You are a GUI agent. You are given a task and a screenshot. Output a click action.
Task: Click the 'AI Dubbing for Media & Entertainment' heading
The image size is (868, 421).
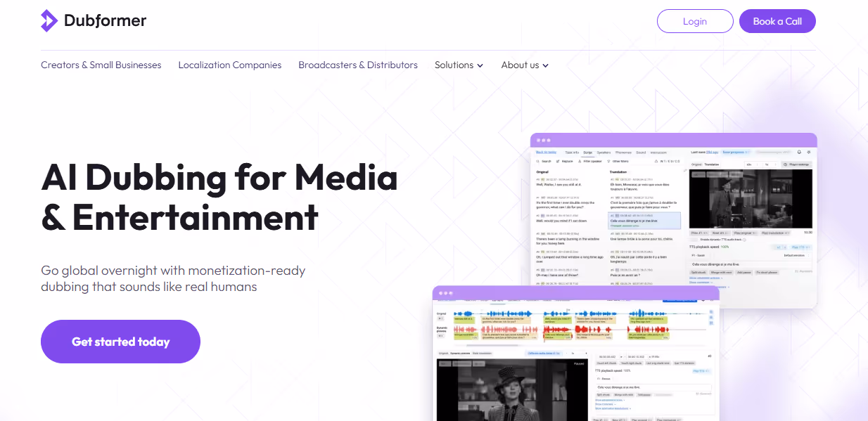[x=219, y=197]
